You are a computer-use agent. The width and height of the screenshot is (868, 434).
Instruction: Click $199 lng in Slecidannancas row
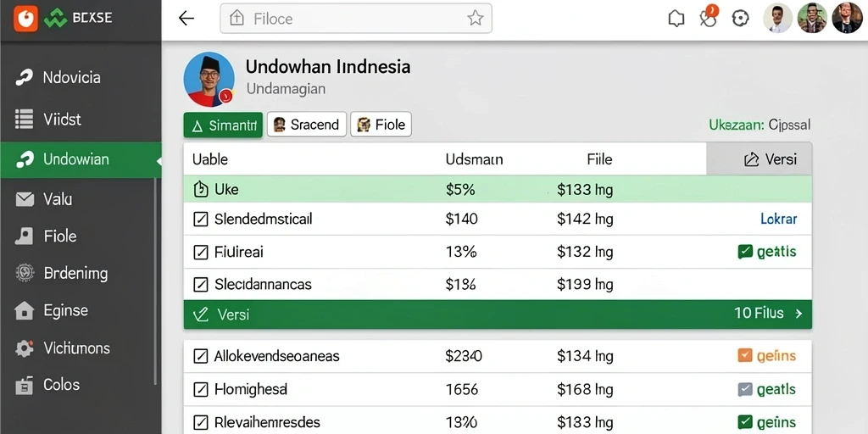point(585,285)
